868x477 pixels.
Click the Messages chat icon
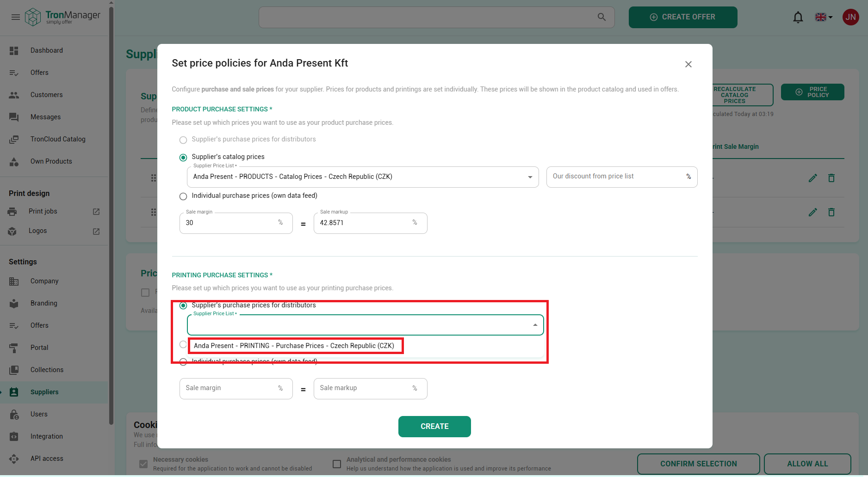14,117
